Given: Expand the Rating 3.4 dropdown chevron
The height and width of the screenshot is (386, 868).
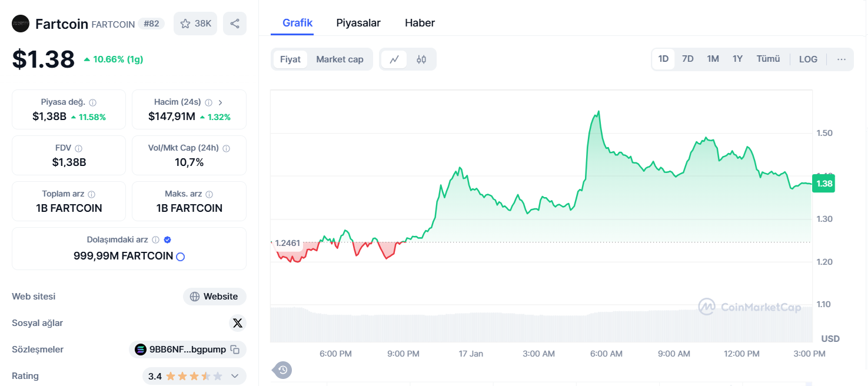Looking at the screenshot, I should point(235,376).
